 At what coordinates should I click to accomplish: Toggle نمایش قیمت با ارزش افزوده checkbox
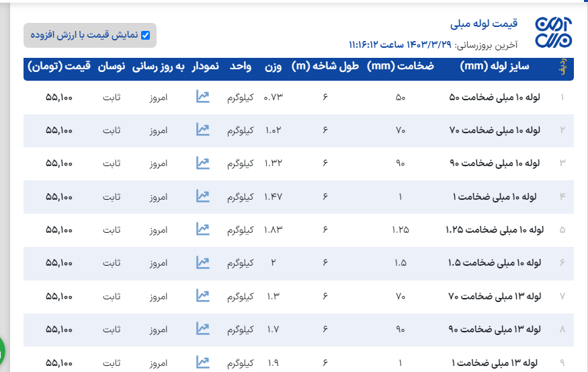[x=145, y=35]
